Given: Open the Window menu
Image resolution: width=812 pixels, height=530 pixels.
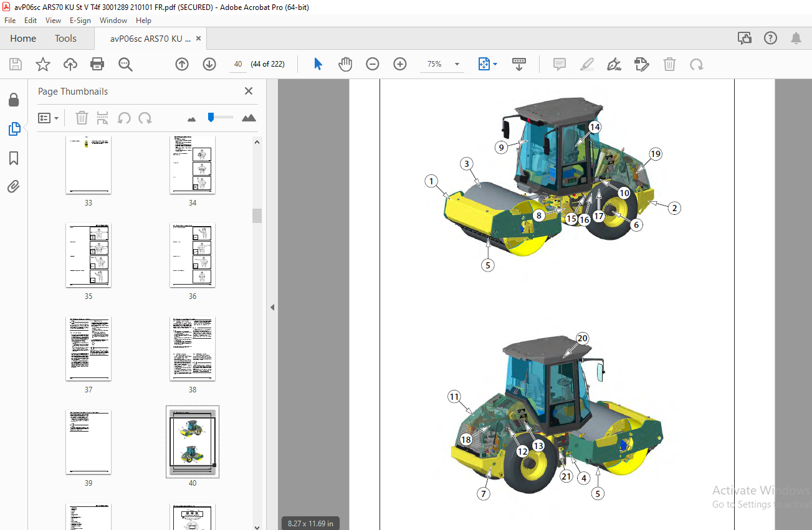Looking at the screenshot, I should coord(113,21).
